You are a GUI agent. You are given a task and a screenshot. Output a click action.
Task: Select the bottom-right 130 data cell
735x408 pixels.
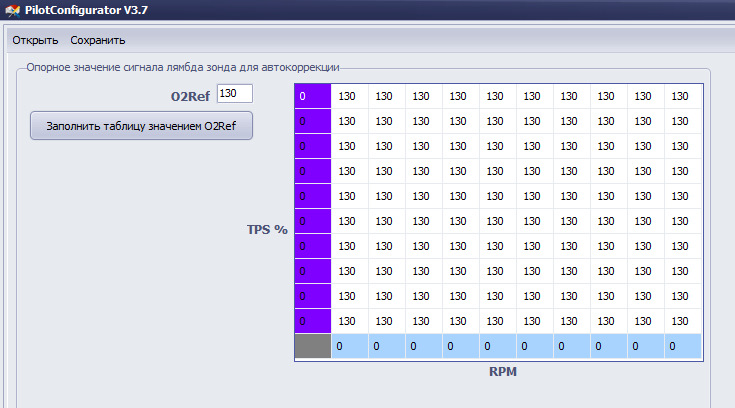click(x=683, y=321)
